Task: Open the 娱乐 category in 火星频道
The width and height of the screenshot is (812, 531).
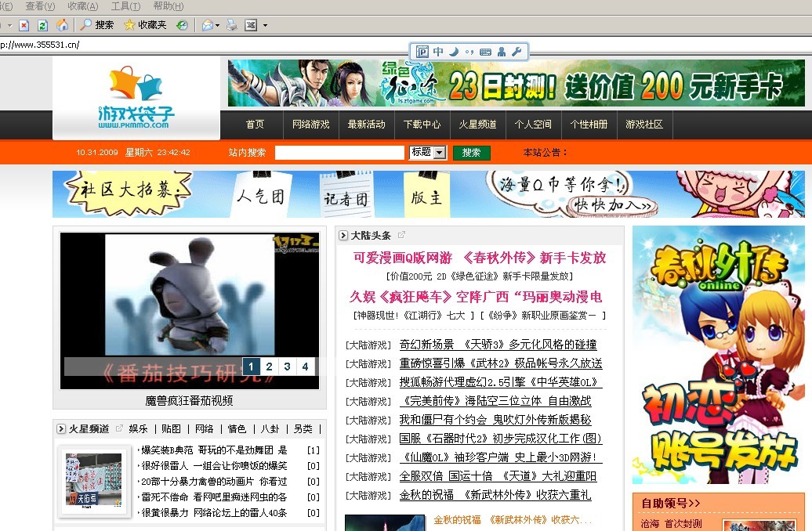Action: (138, 428)
